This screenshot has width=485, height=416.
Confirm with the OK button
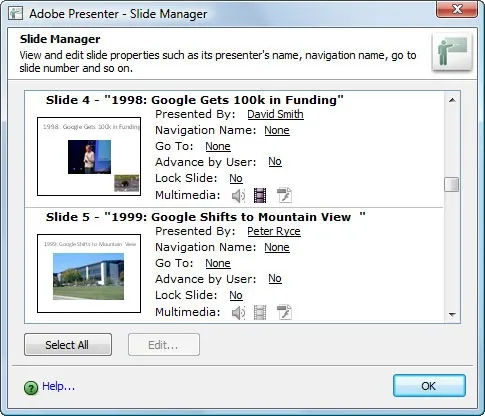point(429,386)
